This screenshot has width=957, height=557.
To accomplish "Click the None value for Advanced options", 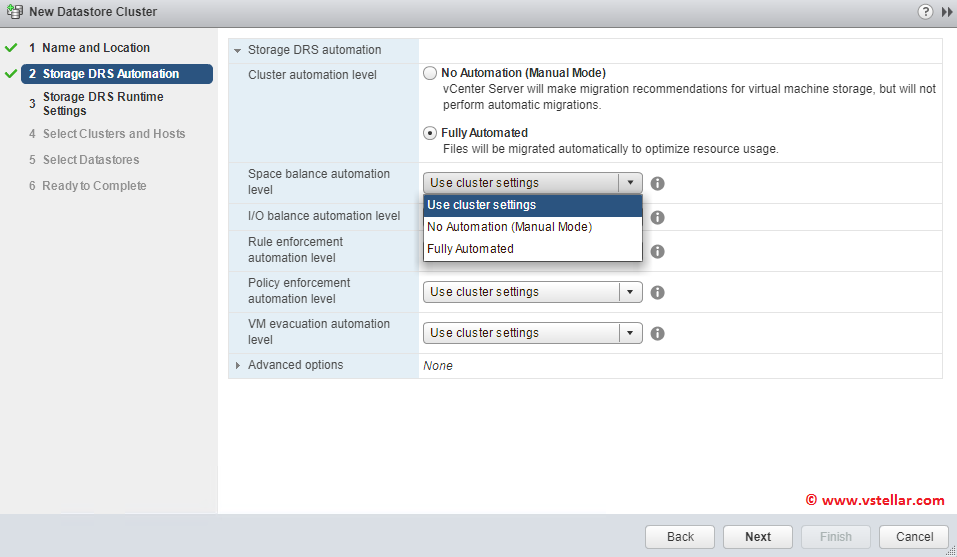I will point(438,365).
